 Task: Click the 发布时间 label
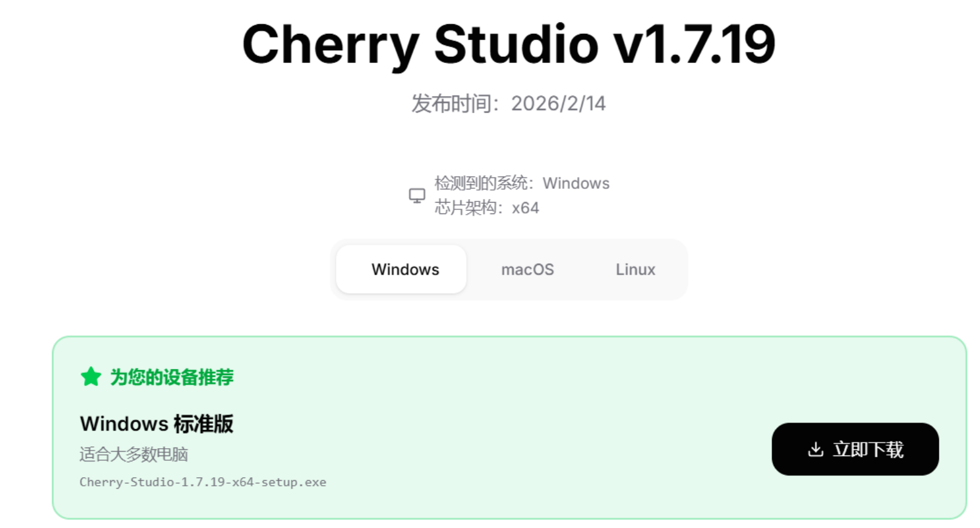click(x=451, y=103)
